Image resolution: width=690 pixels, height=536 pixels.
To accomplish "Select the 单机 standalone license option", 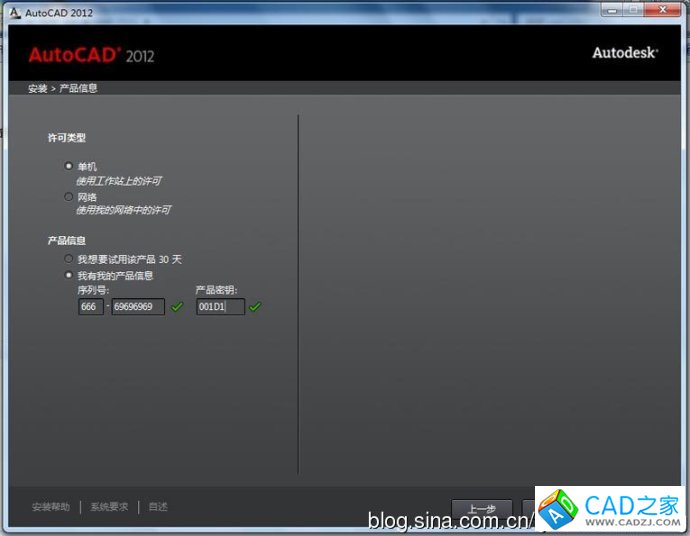I will click(x=69, y=166).
